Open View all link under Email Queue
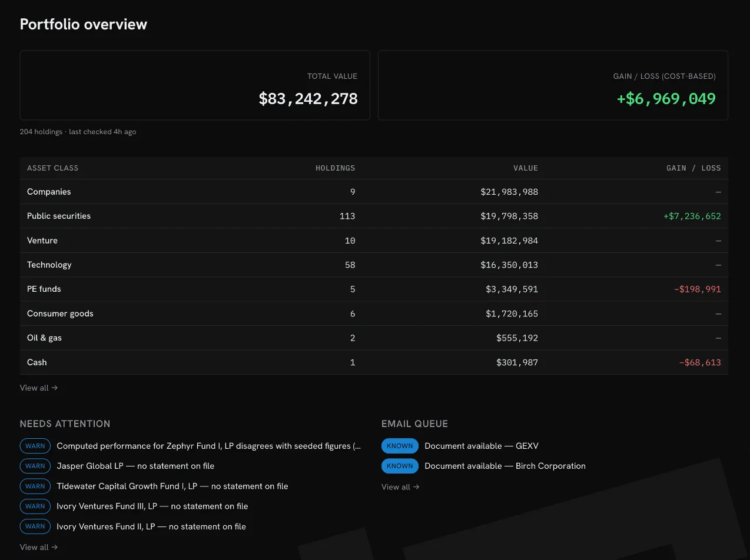The image size is (750, 560). coord(400,486)
